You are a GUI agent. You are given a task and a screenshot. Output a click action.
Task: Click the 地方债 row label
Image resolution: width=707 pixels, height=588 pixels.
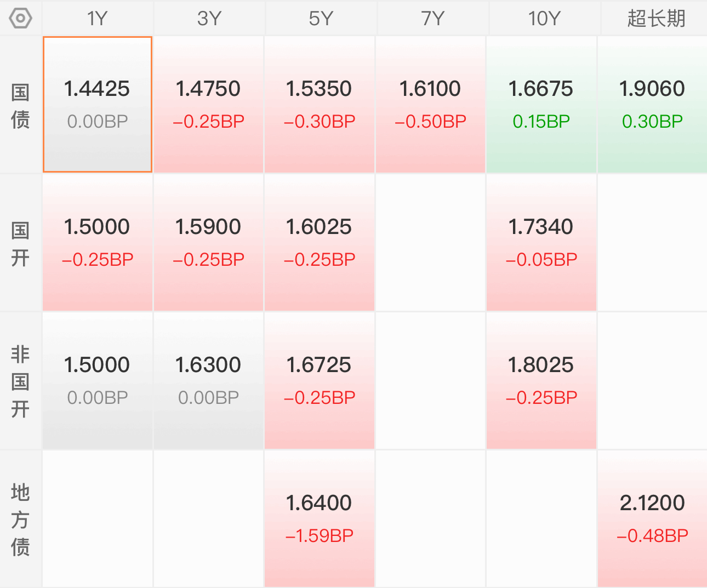[x=20, y=520]
